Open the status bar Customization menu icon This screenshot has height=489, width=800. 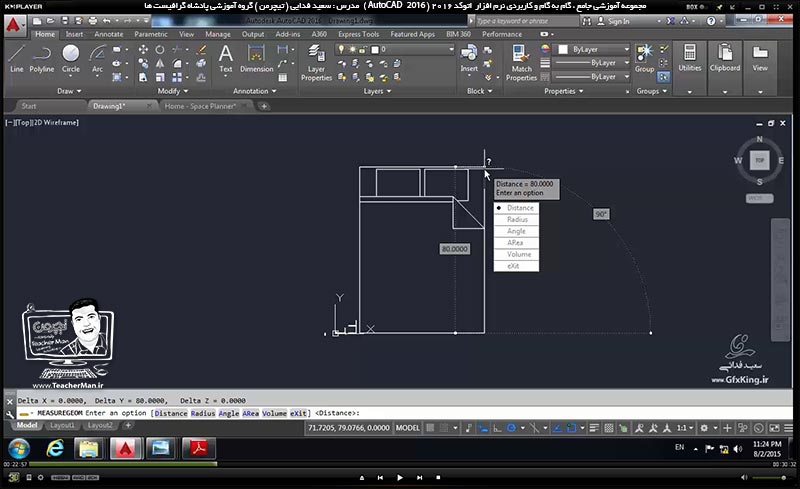pyautogui.click(x=788, y=428)
